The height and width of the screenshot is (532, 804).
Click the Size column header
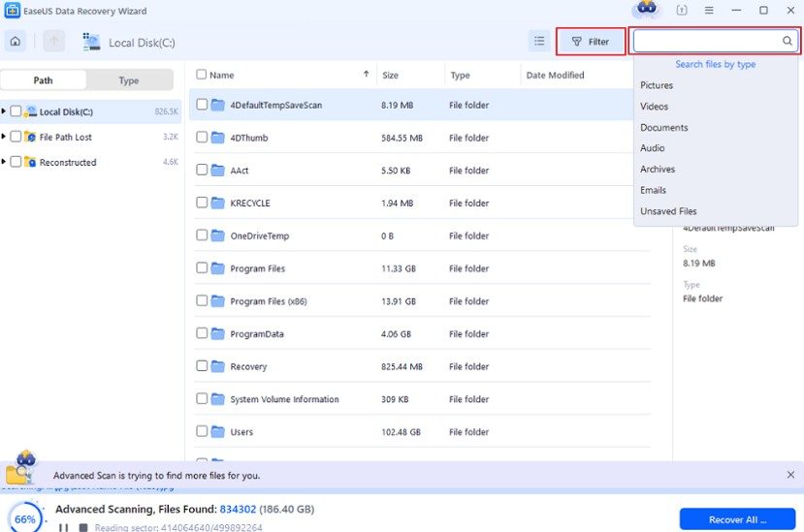tap(390, 75)
